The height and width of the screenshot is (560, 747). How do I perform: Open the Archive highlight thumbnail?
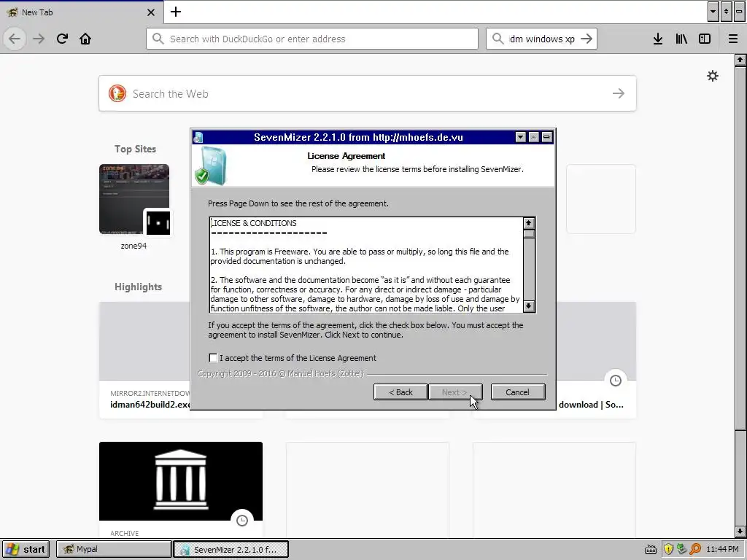pos(181,481)
